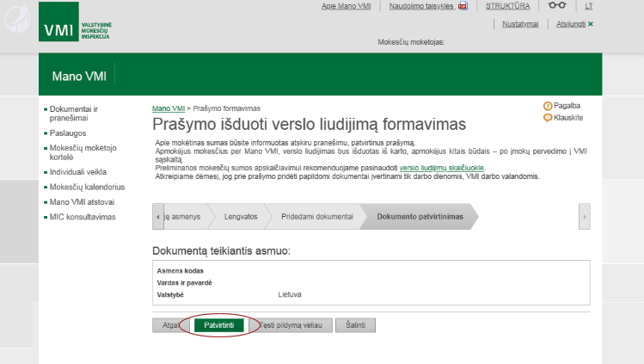This screenshot has width=644, height=364.
Task: Open the Apie Mano VMI link
Action: 346,6
